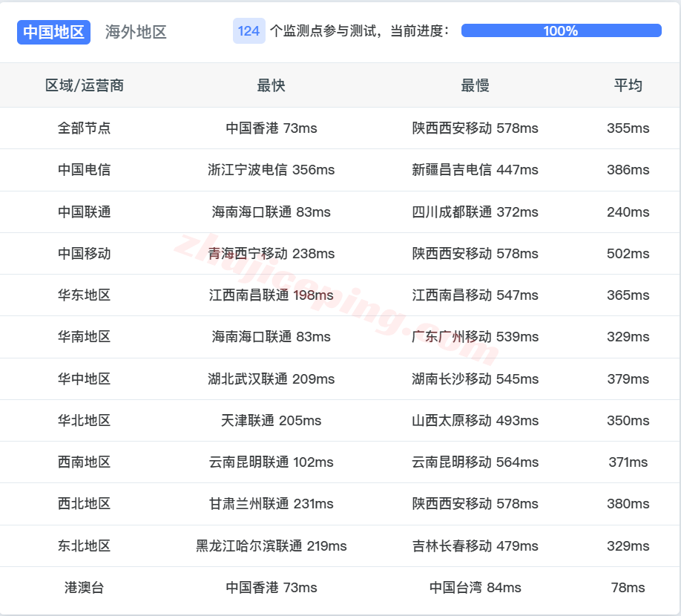681x616 pixels.
Task: Click the 平均 column header
Action: click(x=628, y=85)
